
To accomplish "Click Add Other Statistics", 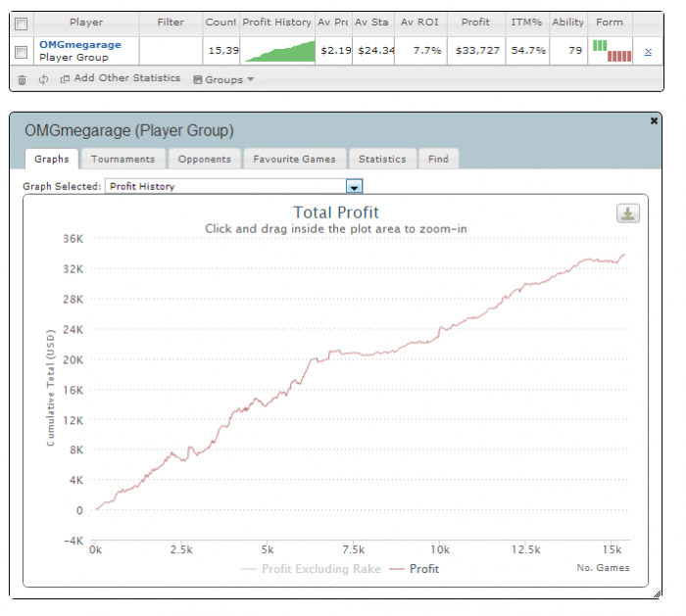I will coord(126,77).
